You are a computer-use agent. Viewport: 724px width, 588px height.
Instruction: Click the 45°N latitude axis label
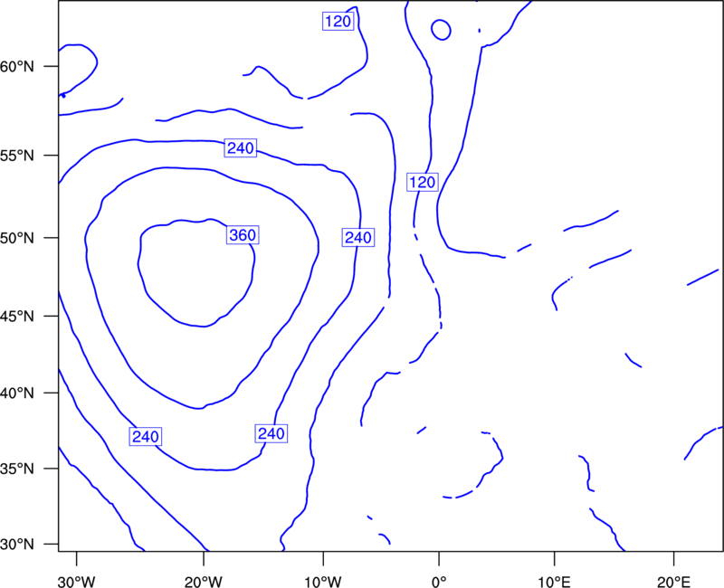pyautogui.click(x=17, y=316)
